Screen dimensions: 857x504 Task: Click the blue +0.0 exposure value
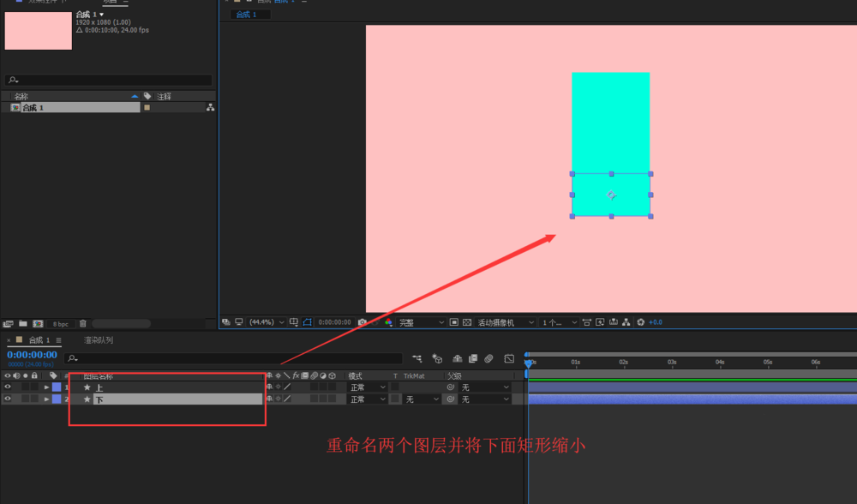tap(654, 321)
